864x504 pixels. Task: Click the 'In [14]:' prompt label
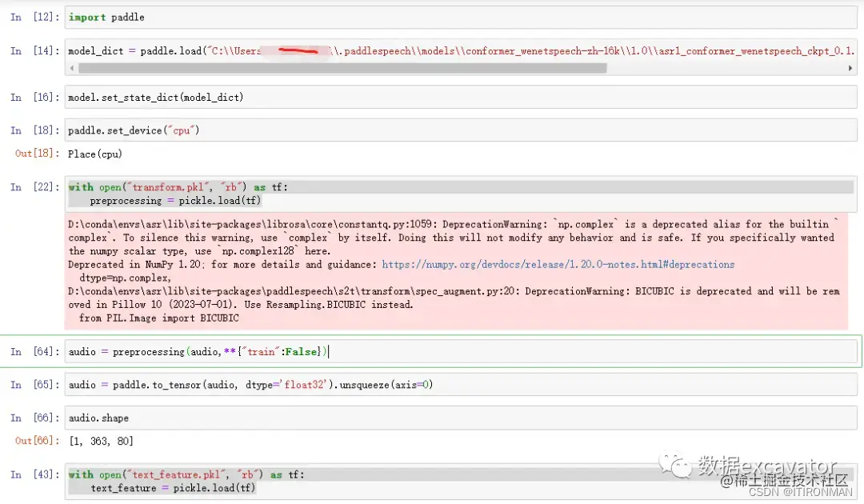click(x=34, y=50)
